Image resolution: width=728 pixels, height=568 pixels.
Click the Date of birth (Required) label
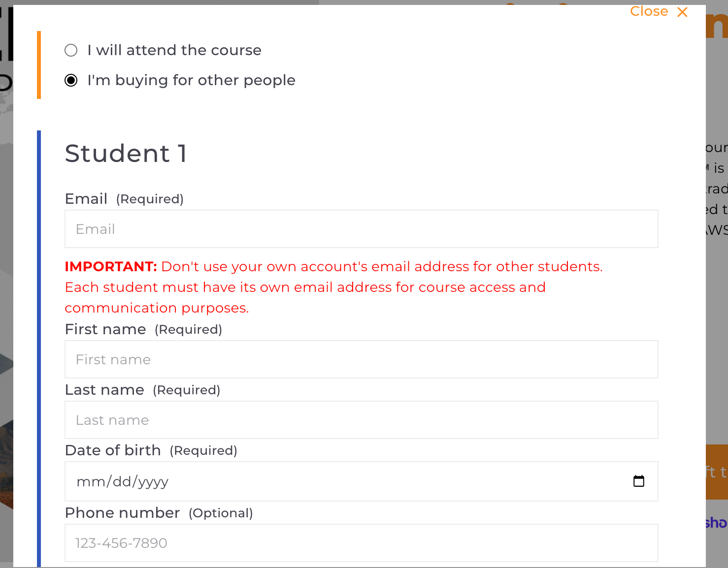tap(151, 450)
